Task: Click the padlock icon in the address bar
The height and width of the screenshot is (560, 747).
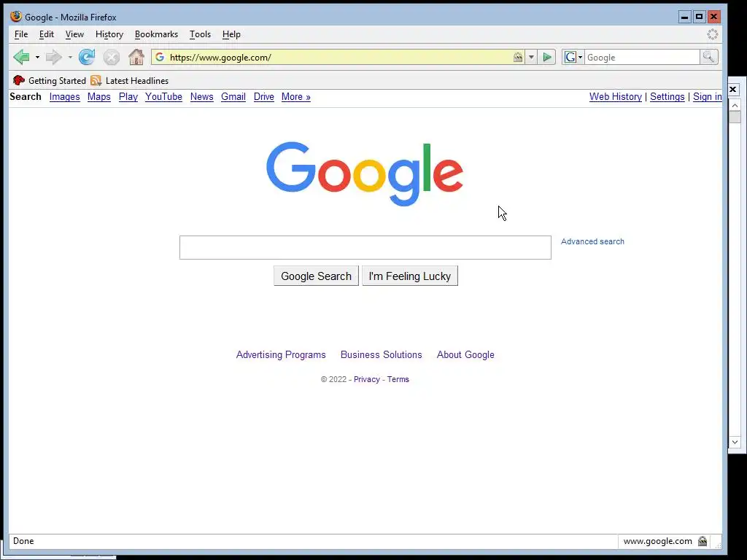Action: point(518,57)
